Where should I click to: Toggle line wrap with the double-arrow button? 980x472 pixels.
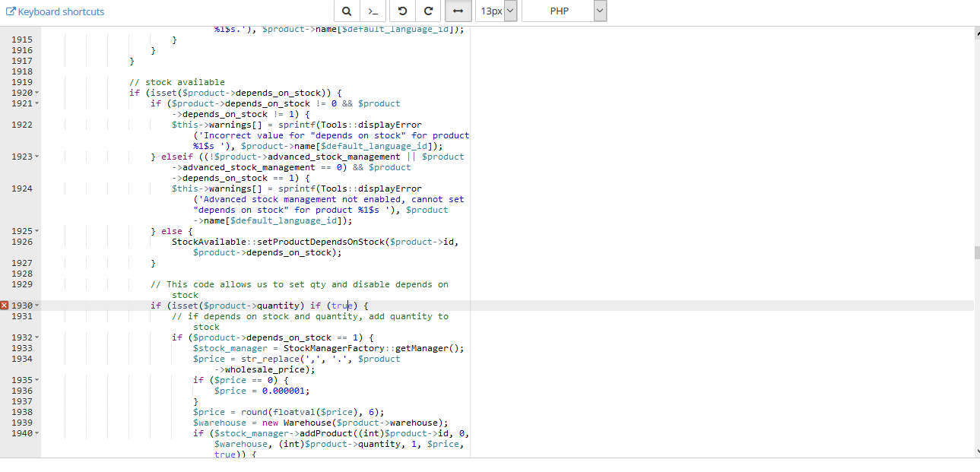458,11
